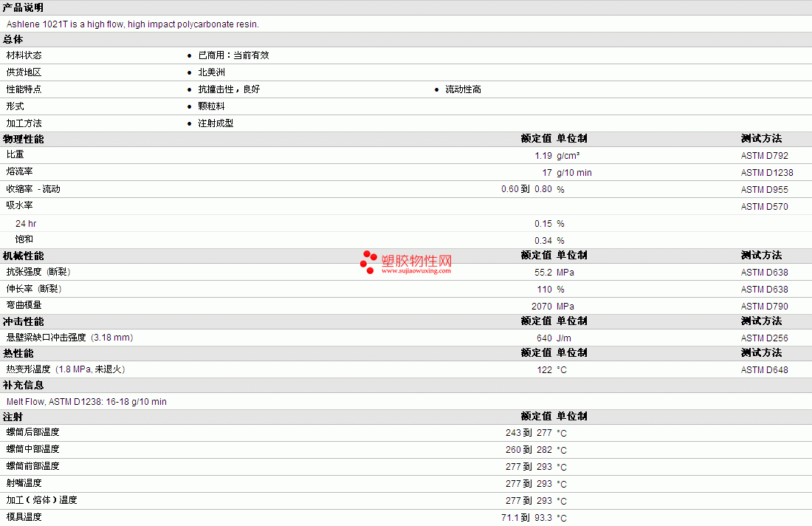Screen dimensions: 812x526
Task: Click the '伸长率 (断裂)' row label
Action: [34, 289]
